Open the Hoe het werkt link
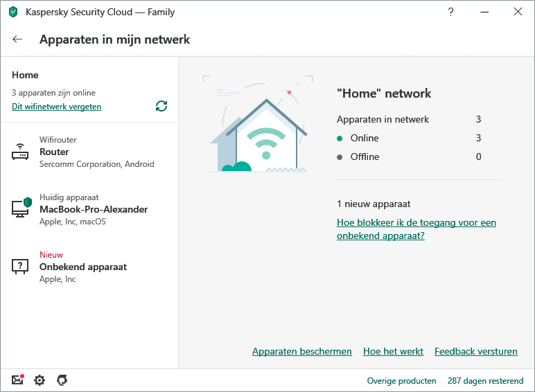535x392 pixels. [x=393, y=352]
